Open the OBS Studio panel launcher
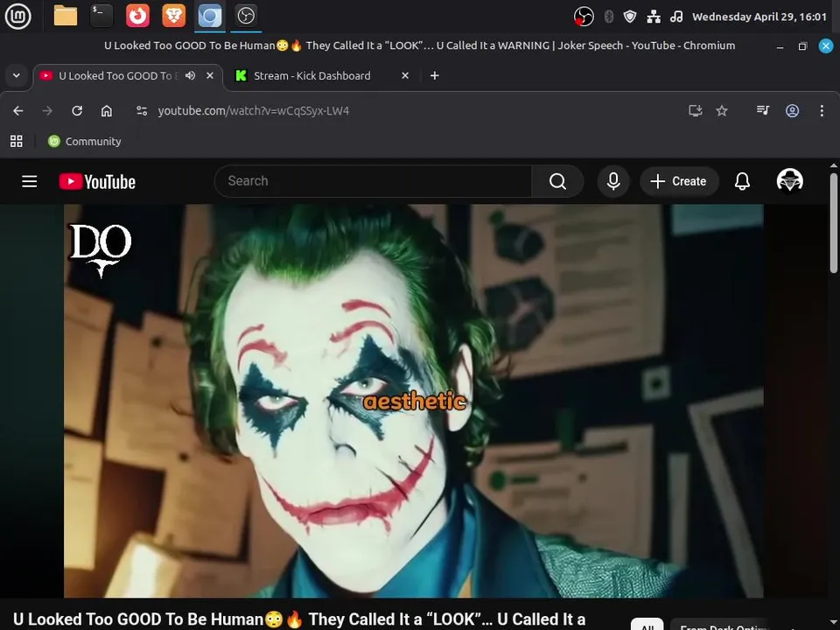Viewport: 840px width, 630px height. [x=246, y=16]
